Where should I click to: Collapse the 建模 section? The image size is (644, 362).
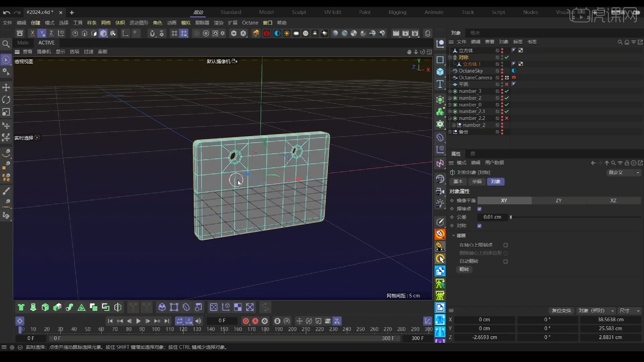pyautogui.click(x=453, y=235)
